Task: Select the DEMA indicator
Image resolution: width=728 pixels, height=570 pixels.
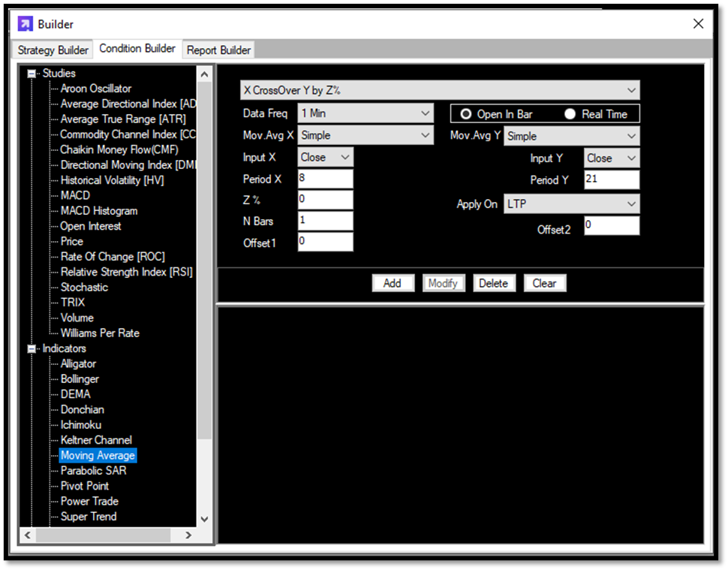Action: pos(76,395)
